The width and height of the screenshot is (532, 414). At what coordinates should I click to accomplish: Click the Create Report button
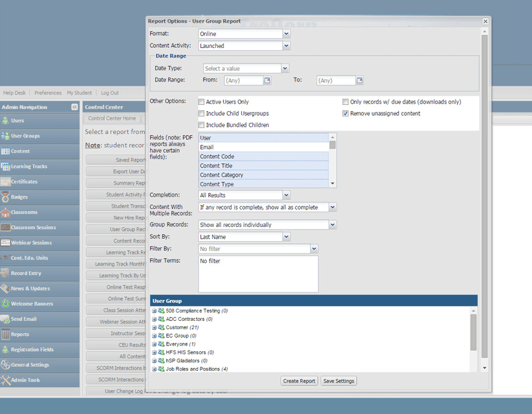tap(299, 381)
